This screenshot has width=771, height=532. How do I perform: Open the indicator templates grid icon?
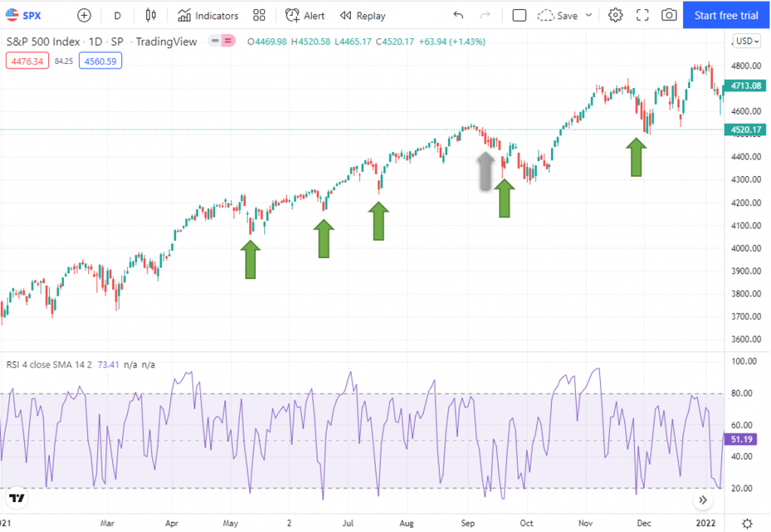click(x=260, y=15)
